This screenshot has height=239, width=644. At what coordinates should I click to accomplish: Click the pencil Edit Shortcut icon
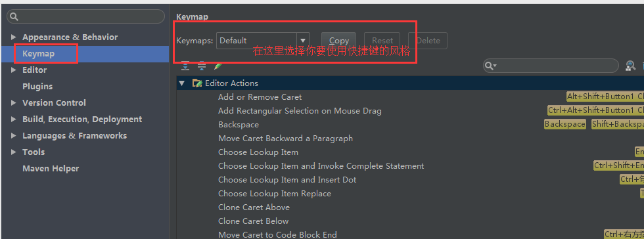218,66
